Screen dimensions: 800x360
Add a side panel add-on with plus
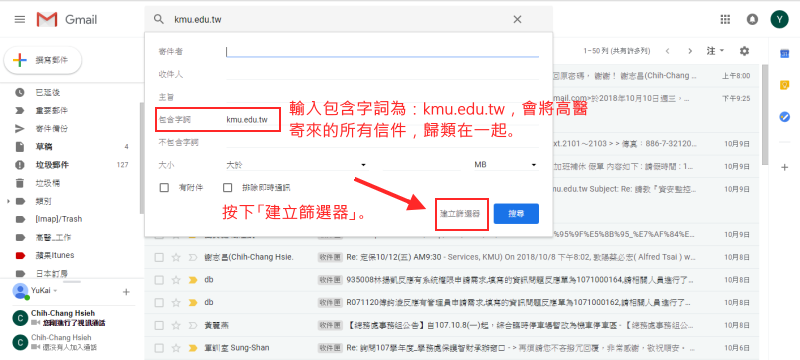point(785,167)
